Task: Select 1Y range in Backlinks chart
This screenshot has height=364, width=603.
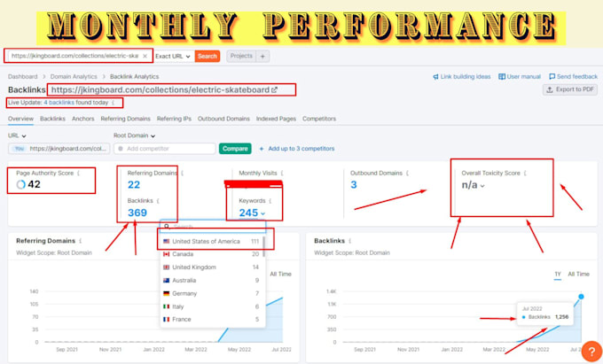Action: [558, 275]
